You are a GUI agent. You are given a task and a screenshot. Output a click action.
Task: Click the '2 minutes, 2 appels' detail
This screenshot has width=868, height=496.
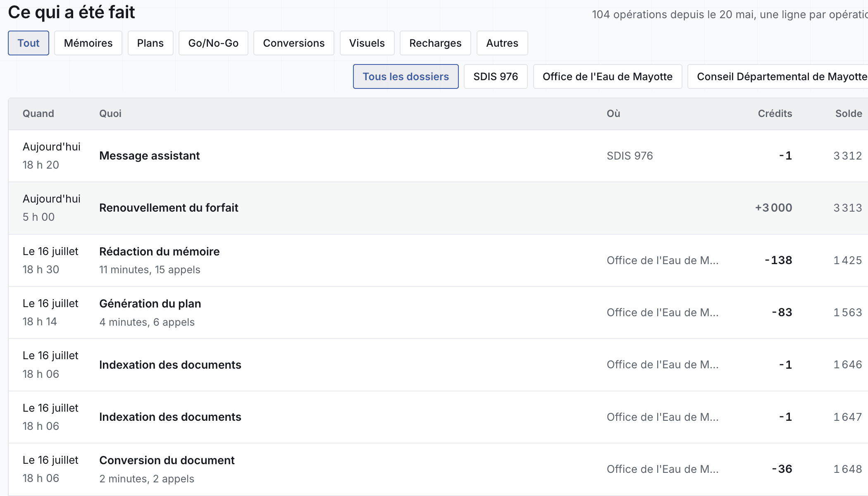(147, 479)
